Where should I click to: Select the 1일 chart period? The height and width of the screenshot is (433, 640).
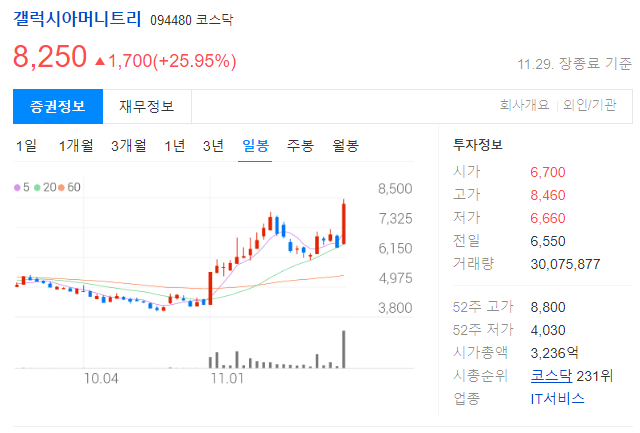pos(27,146)
